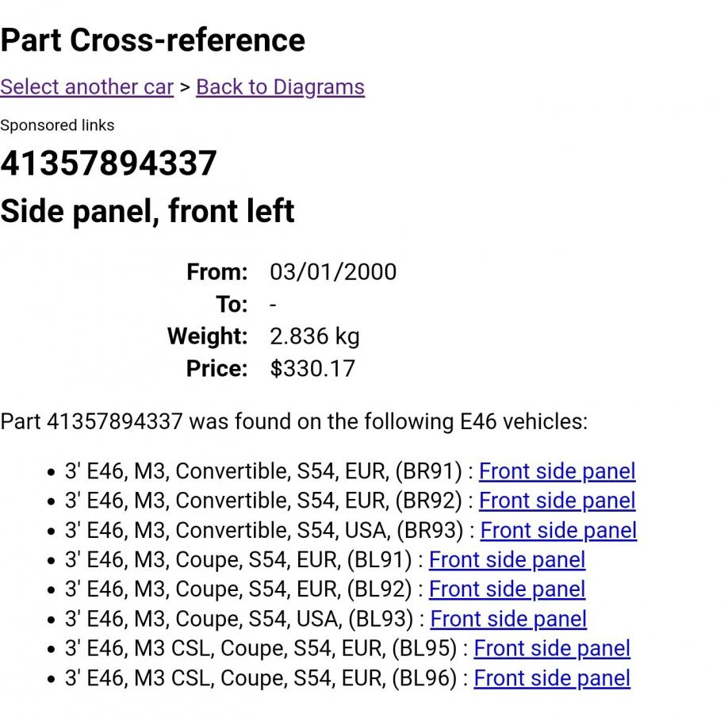The image size is (728, 714).
Task: Open Front side panel for USA Convertible BR93
Action: [558, 530]
